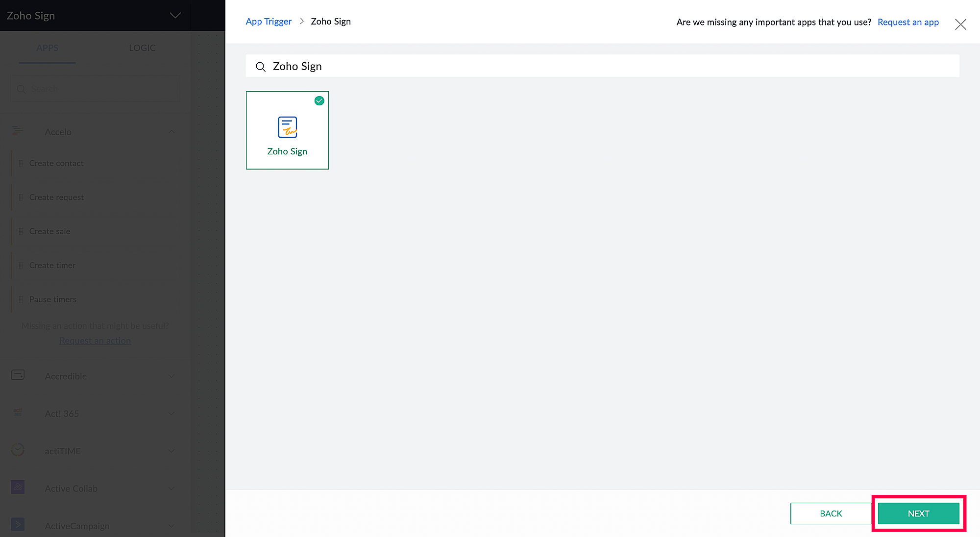Click the ActiveCampaign app icon
This screenshot has height=537, width=980.
coord(18,525)
